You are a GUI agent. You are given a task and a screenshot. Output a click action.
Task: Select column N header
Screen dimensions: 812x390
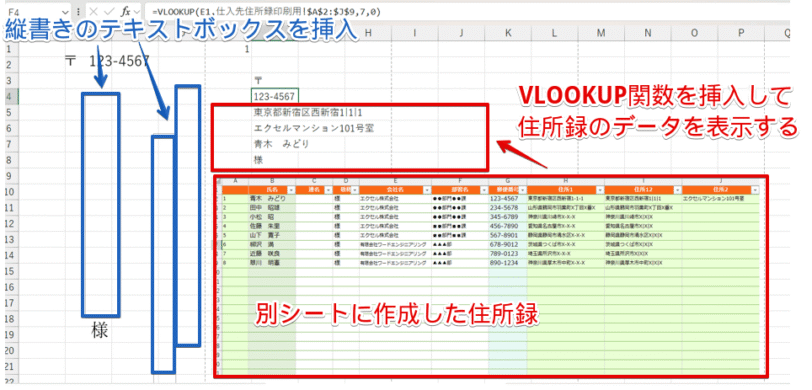tap(648, 33)
